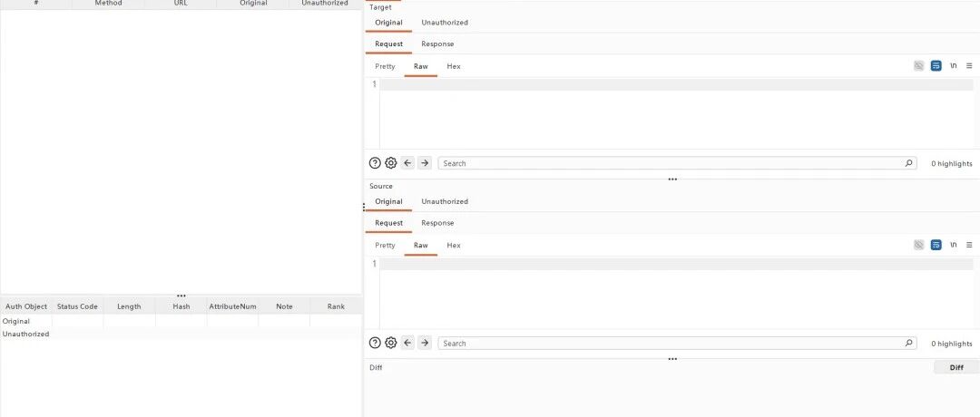Sort request table by Original column
Screen dimensions: 980x417
click(x=253, y=4)
